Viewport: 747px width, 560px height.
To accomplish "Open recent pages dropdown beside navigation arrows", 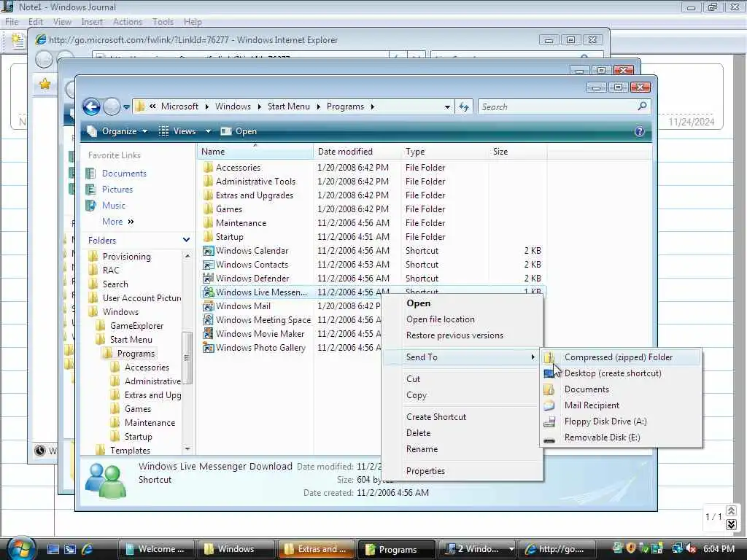I will (x=126, y=107).
